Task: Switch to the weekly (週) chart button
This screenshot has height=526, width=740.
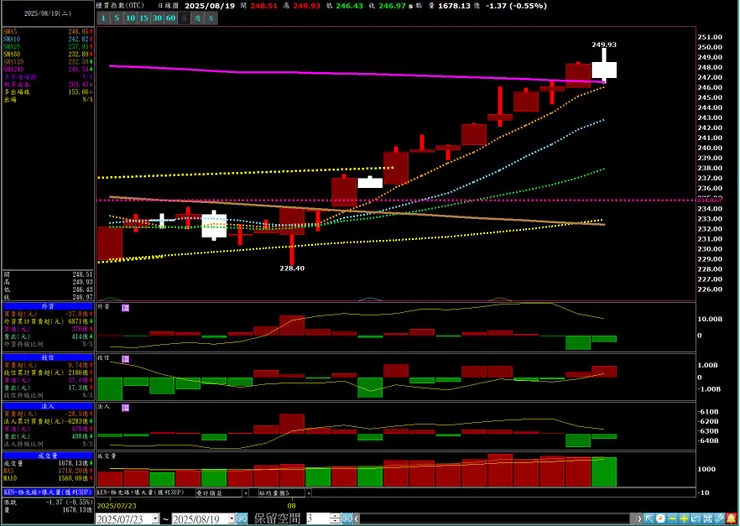Action: [x=198, y=18]
